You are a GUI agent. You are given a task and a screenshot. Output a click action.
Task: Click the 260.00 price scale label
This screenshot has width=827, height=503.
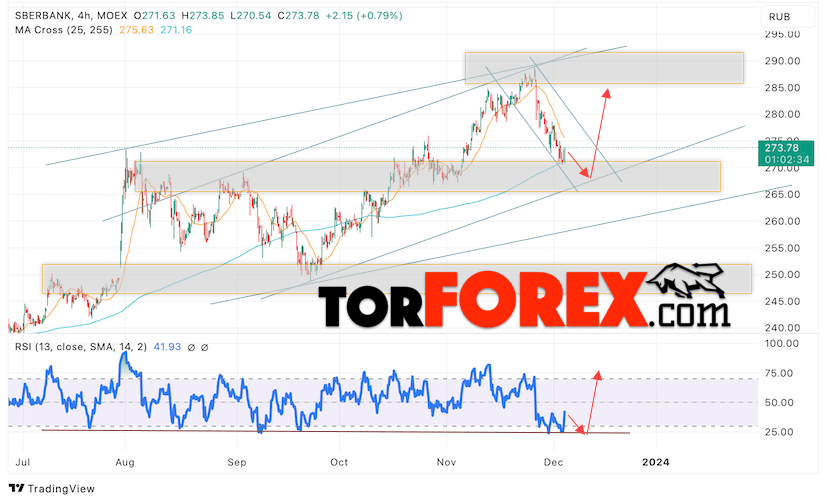(x=783, y=221)
